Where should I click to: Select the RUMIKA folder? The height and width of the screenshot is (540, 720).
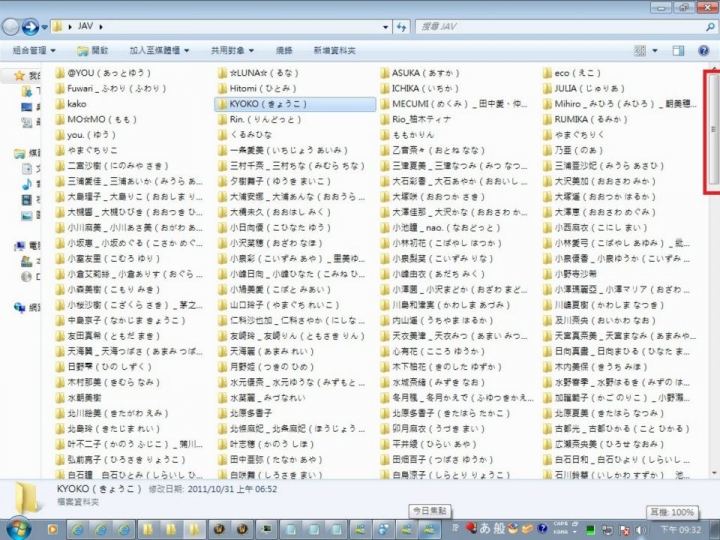point(585,119)
